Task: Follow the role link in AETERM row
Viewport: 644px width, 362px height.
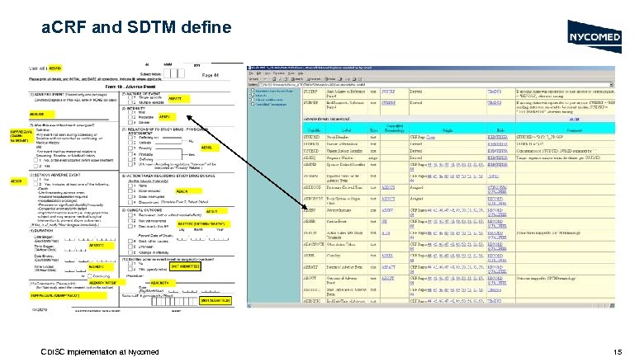Action: 493,176
